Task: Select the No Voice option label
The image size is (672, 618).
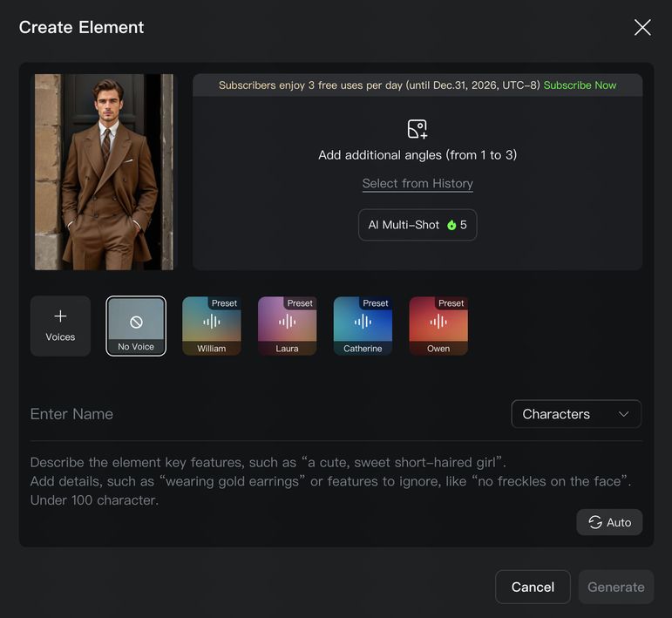Action: (136, 347)
